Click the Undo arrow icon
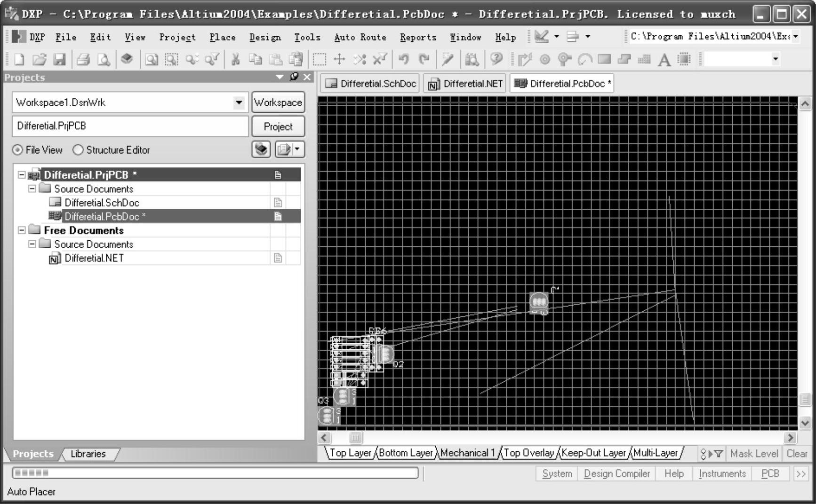816x504 pixels. 403,59
